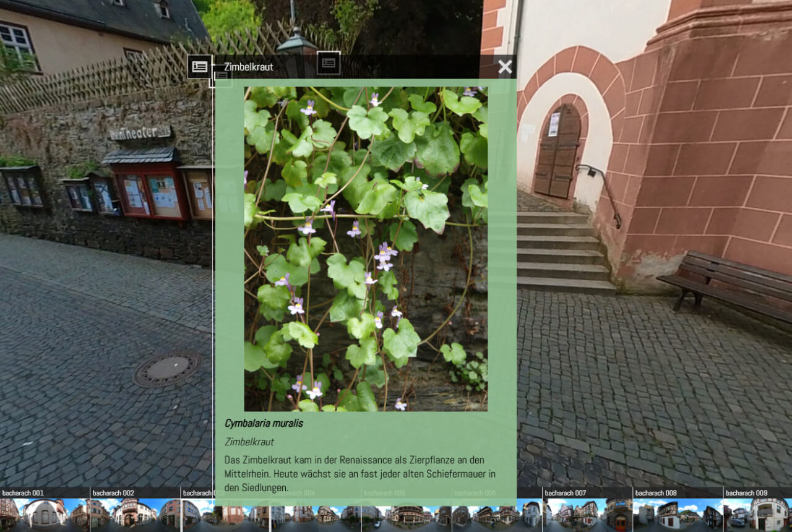Open the bacharach 001 panorama thumbnail
The image size is (792, 532).
click(43, 515)
